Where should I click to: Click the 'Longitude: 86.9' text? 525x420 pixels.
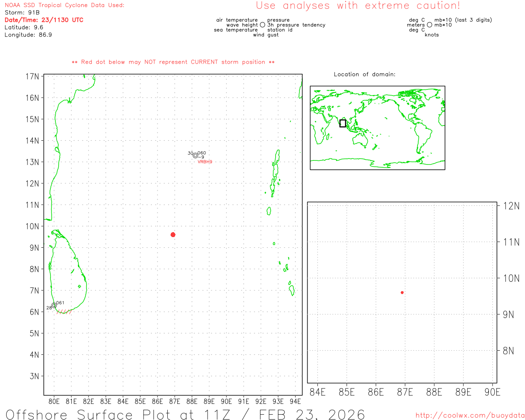28,35
